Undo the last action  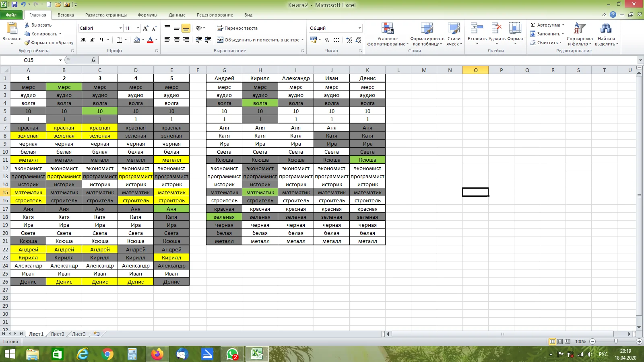23,5
